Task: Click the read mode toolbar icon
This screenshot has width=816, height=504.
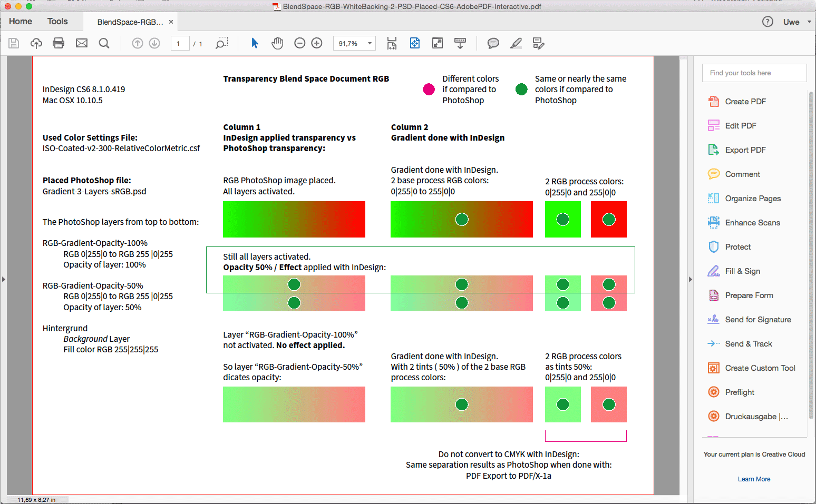Action: point(460,43)
